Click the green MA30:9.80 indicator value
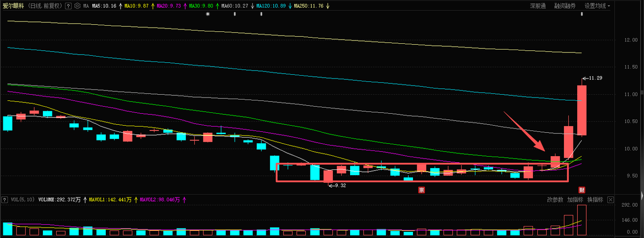The width and height of the screenshot is (644, 238). click(x=201, y=6)
